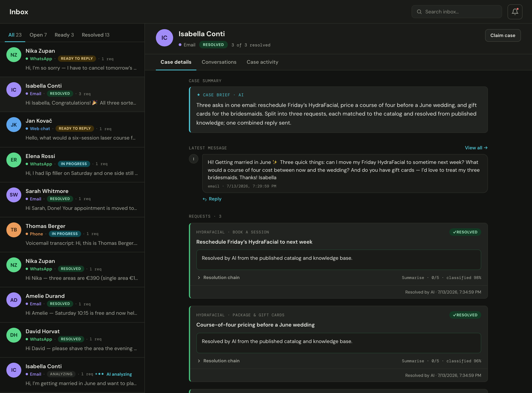Screen dimensions: 532x393
Task: Open Elena Rossi's In Progress conversation
Action: tap(72, 164)
